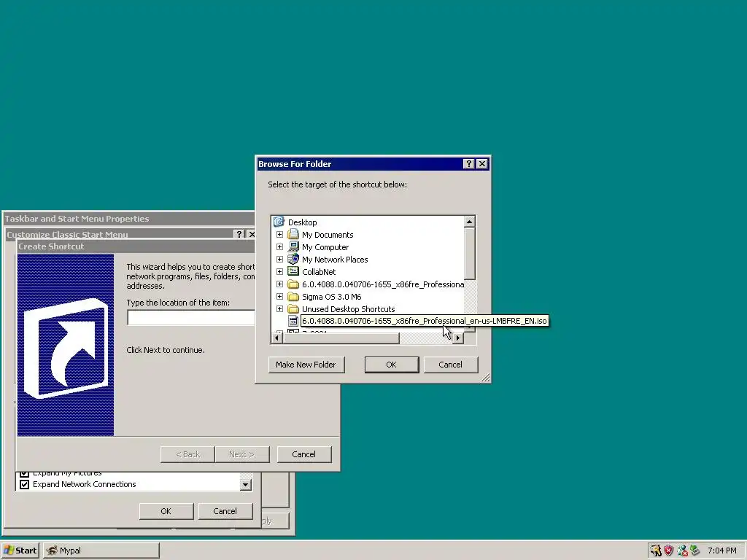Click the Browse For Folder help question mark

[469, 164]
